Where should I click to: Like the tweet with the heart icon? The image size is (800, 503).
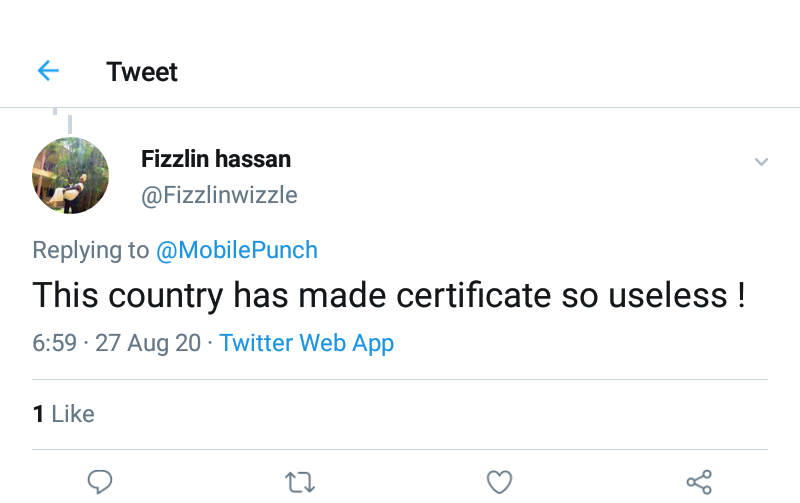tap(499, 482)
